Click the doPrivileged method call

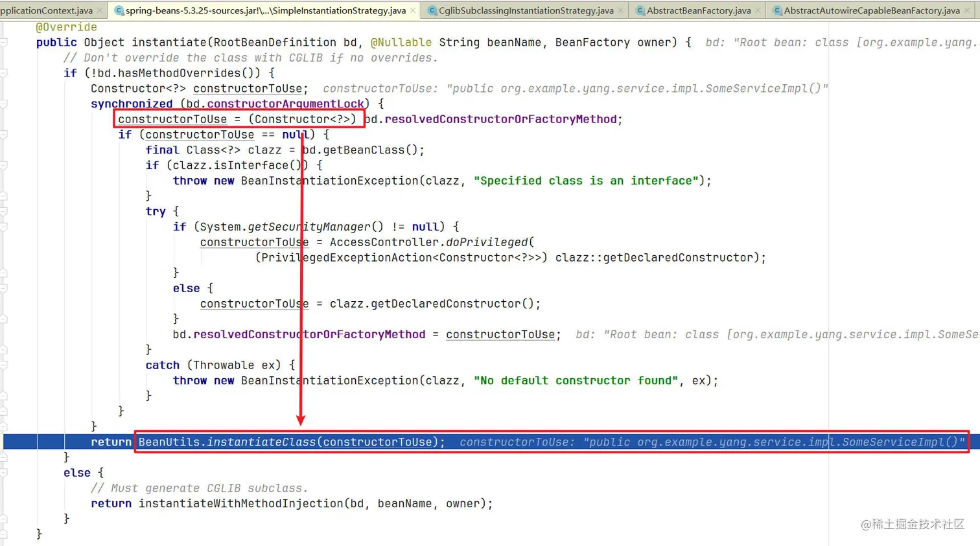tap(487, 242)
